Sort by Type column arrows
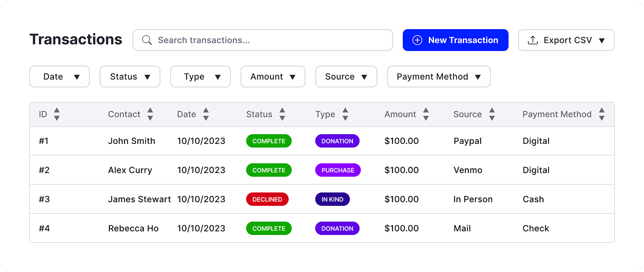 345,114
